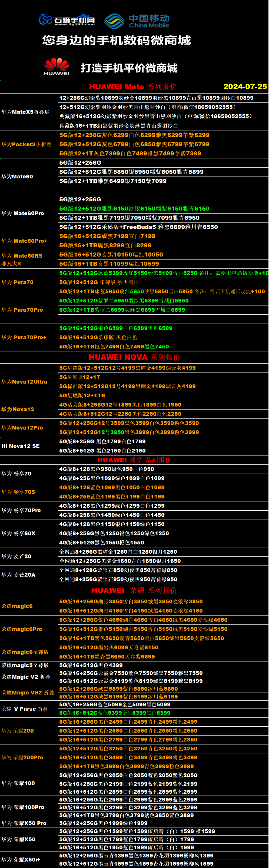Click the red Huawei flower logo
Viewport: 269px width, 868px height.
click(56, 67)
